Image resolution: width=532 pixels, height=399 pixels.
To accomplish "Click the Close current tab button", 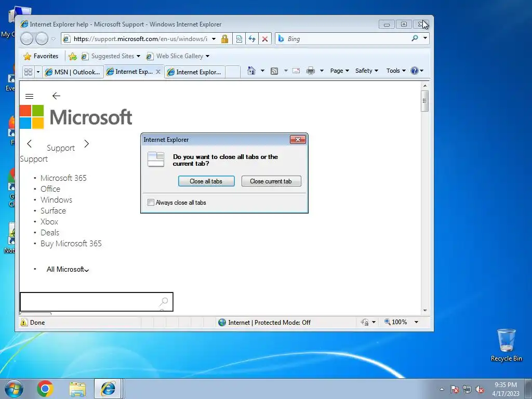I will pos(271,181).
